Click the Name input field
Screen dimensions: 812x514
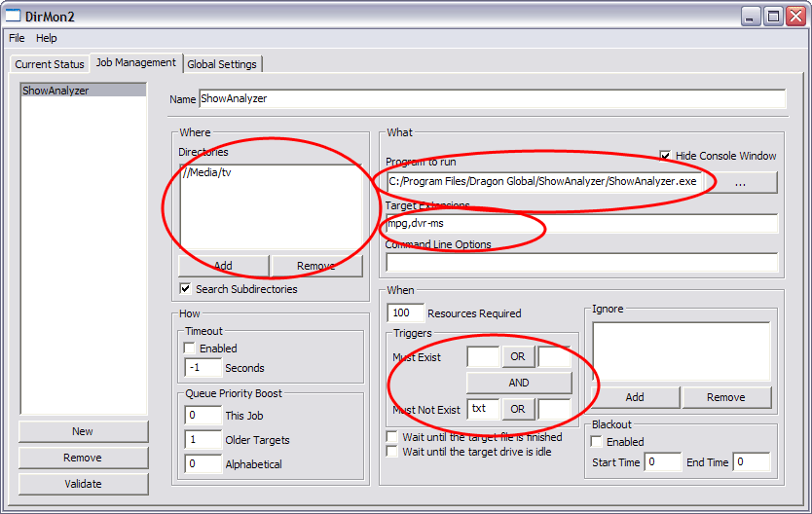coord(492,99)
